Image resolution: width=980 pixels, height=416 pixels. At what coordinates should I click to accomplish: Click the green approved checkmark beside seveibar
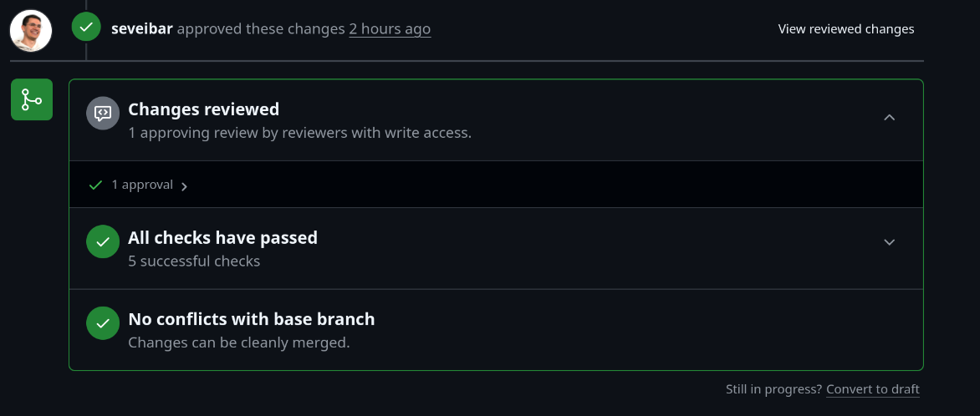tap(86, 28)
